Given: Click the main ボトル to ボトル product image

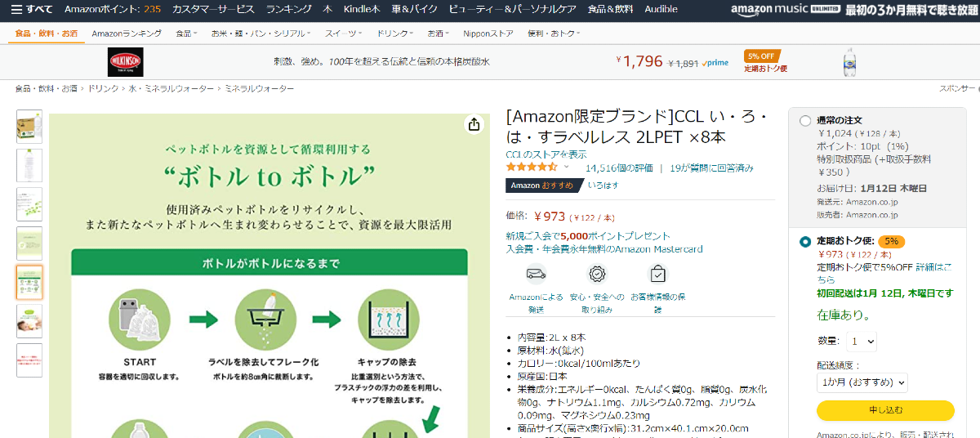Looking at the screenshot, I should tap(269, 275).
